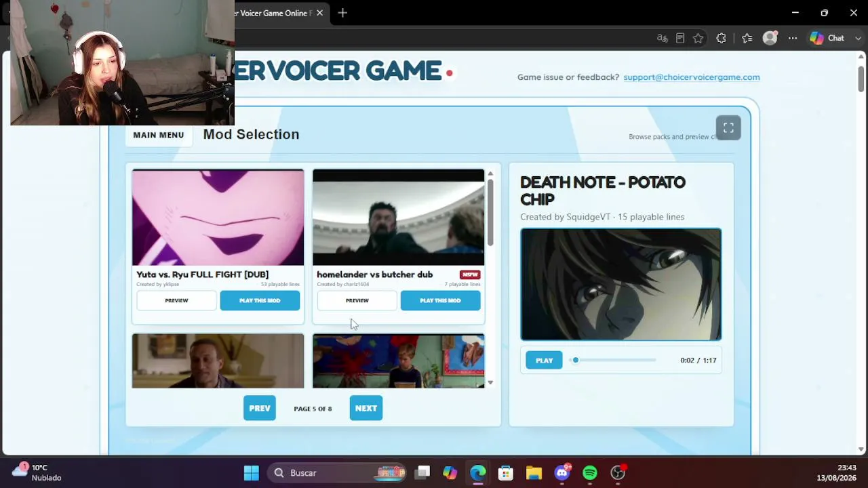Return to the Main Menu
868x488 pixels.
159,135
